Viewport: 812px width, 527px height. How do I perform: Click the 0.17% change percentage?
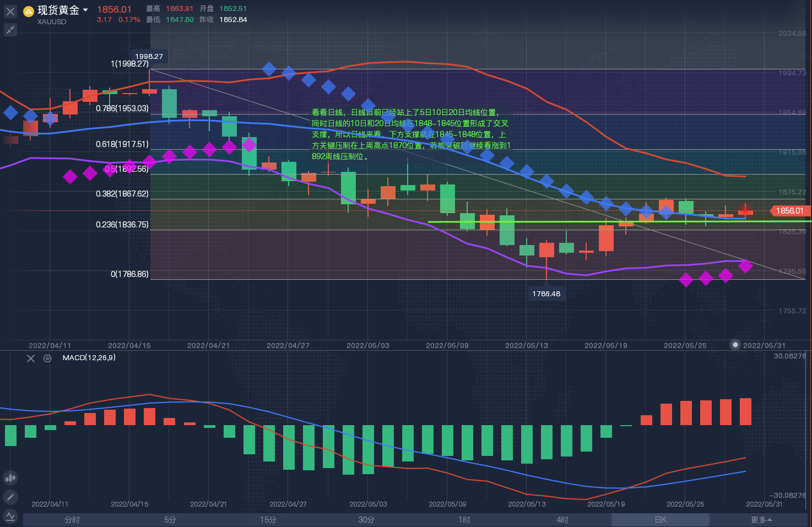[129, 20]
